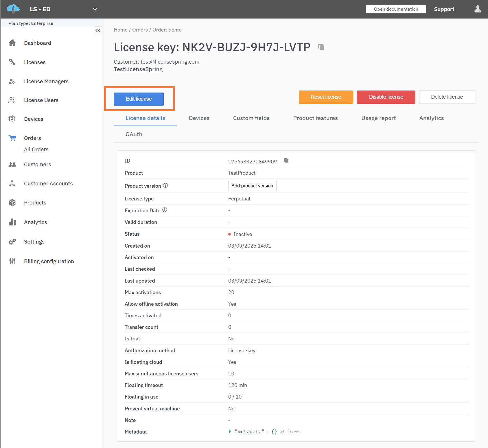Copy the license key using copy icon
Screen dimensions: 488x448
[x=321, y=47]
